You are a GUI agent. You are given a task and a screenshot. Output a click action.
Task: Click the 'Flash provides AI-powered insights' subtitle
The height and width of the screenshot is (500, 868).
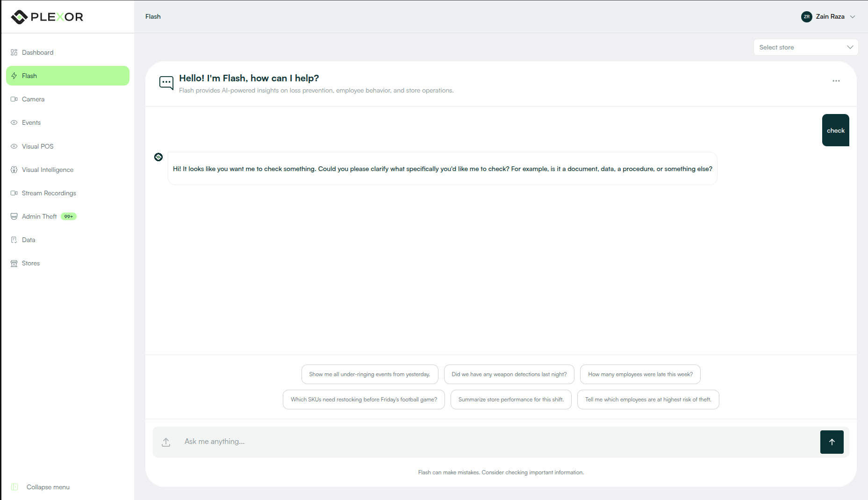[316, 90]
